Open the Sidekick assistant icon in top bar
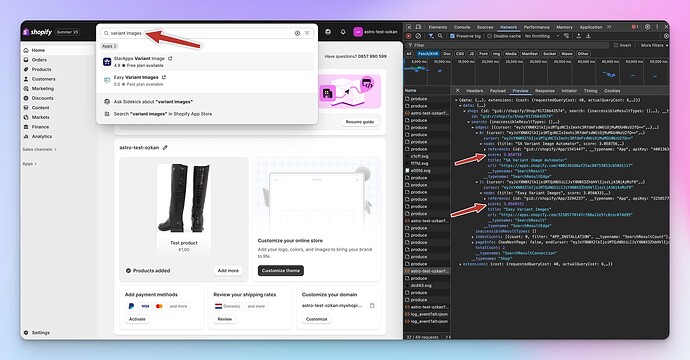690x360 pixels. click(328, 32)
